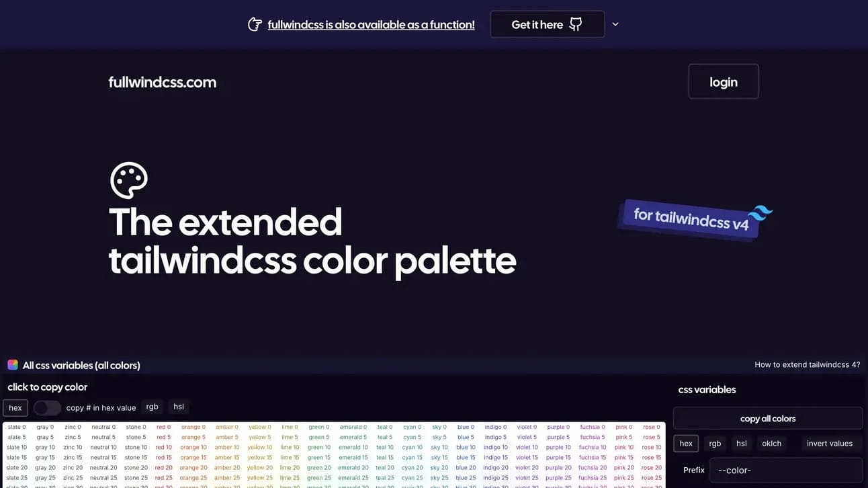Image resolution: width=868 pixels, height=488 pixels.
Task: Copy the green 25 color
Action: [319, 478]
